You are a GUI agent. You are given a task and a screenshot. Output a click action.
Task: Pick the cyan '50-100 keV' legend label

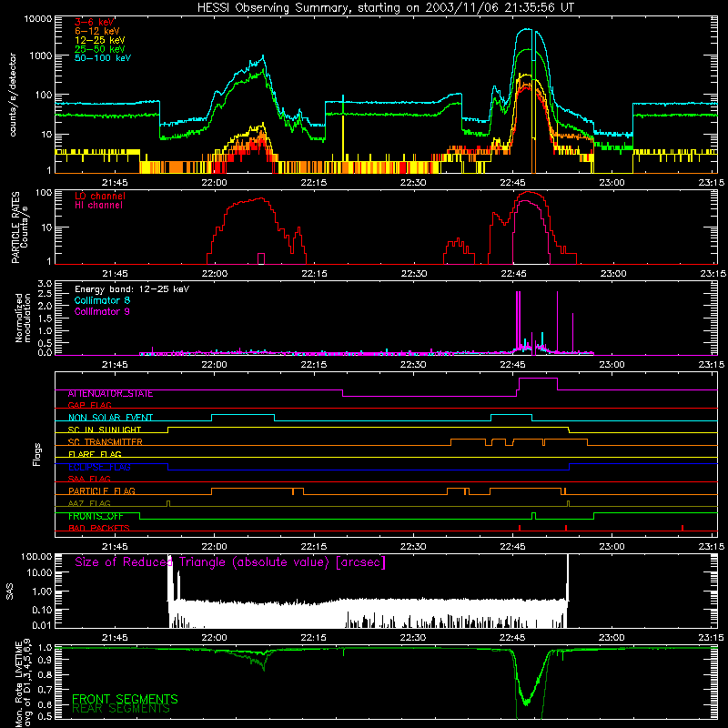(103, 57)
